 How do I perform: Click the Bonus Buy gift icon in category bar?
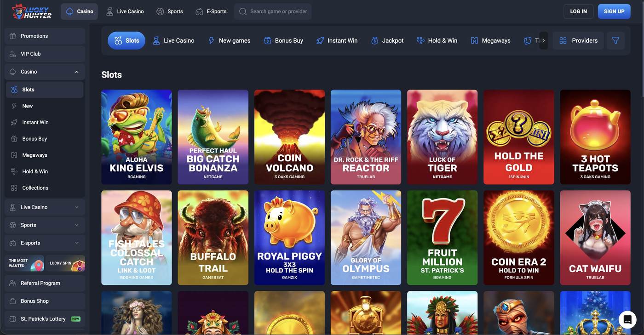(x=267, y=40)
